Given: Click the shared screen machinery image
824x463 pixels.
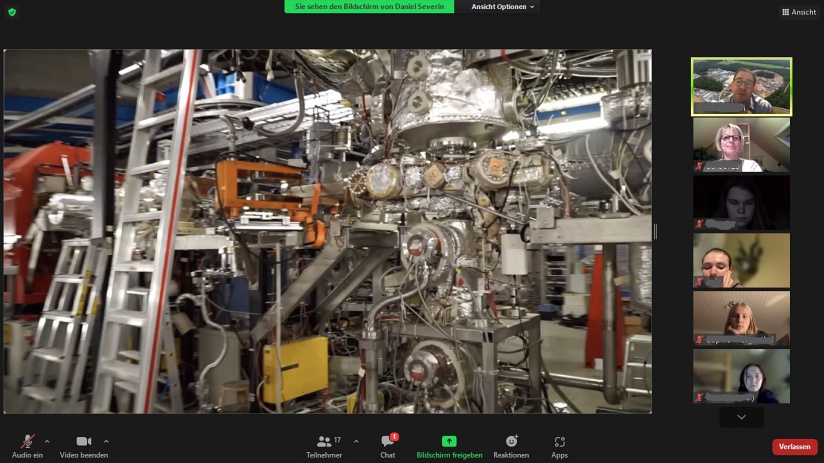Looking at the screenshot, I should point(327,231).
